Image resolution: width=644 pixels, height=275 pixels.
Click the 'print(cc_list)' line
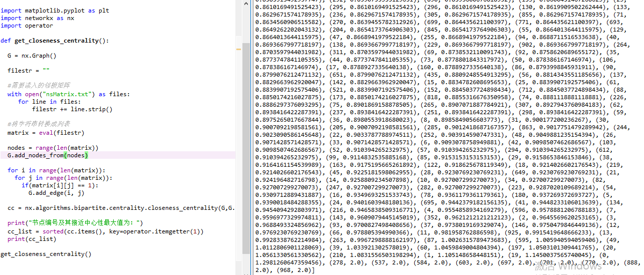[x=32, y=239]
